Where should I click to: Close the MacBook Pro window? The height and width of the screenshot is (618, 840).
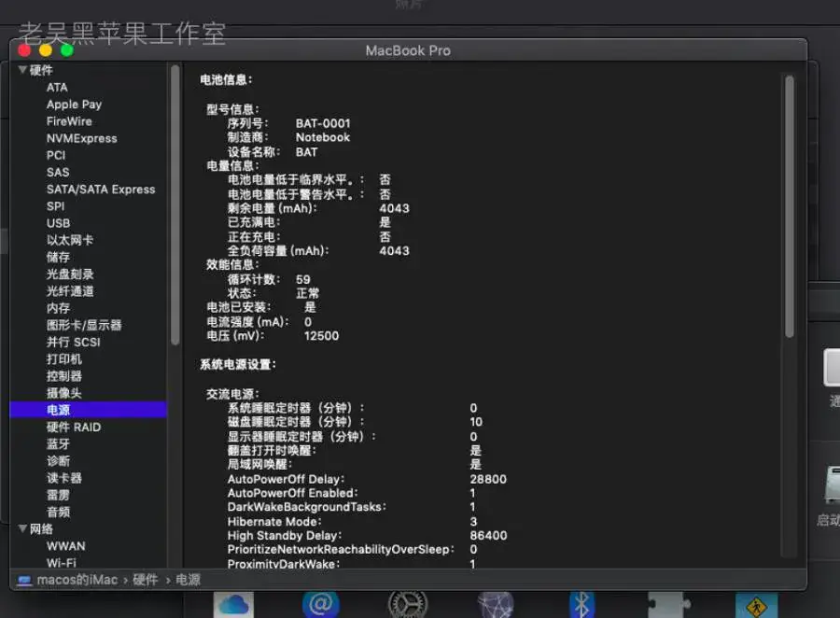click(24, 50)
